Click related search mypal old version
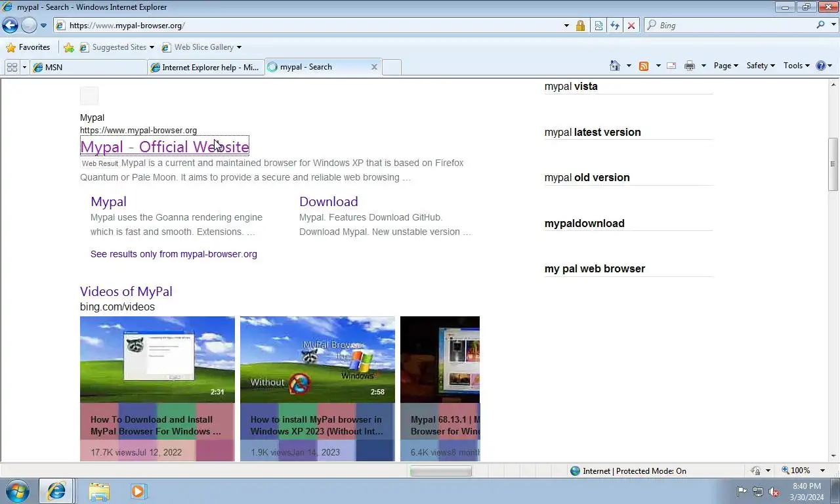 (x=587, y=177)
